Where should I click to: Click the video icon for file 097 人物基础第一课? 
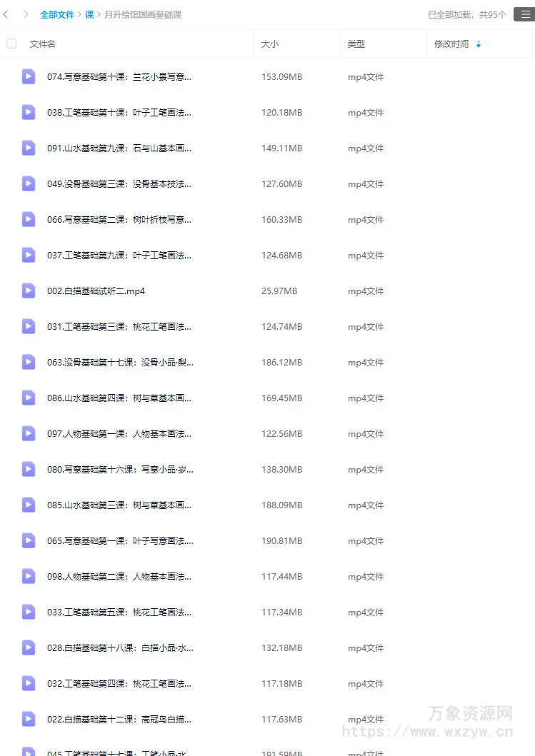click(x=29, y=433)
